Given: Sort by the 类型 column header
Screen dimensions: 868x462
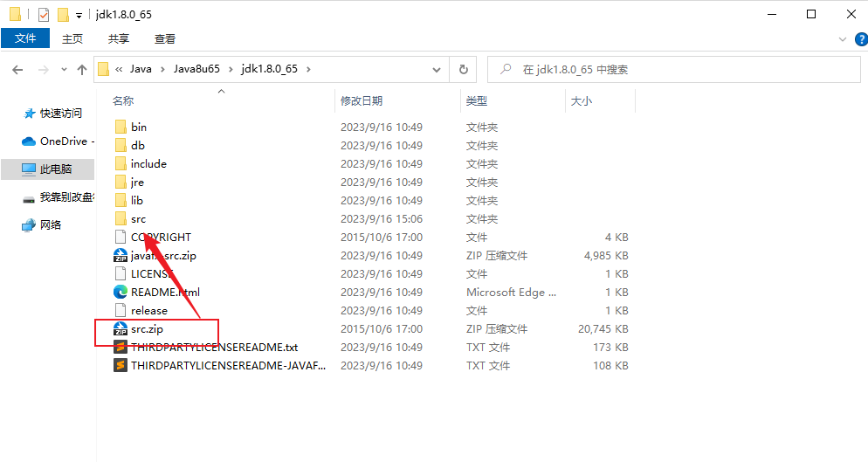Looking at the screenshot, I should click(x=477, y=100).
